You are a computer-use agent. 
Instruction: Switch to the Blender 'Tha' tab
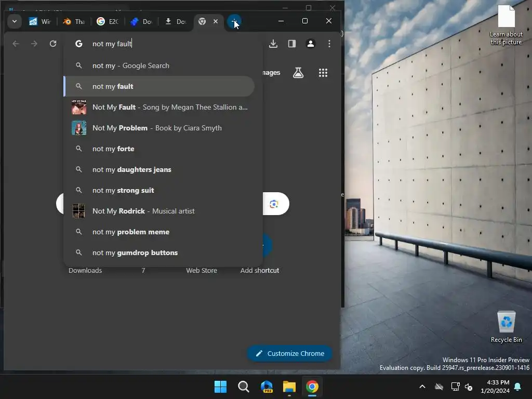tap(74, 22)
